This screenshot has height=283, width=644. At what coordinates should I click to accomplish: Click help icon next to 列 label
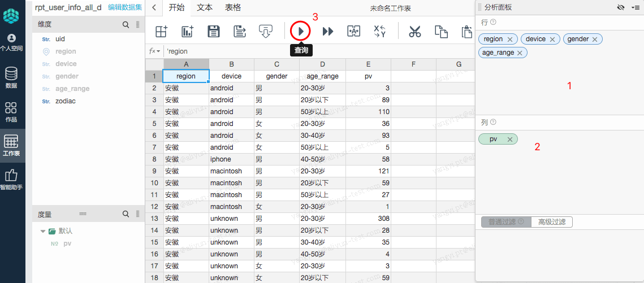493,122
